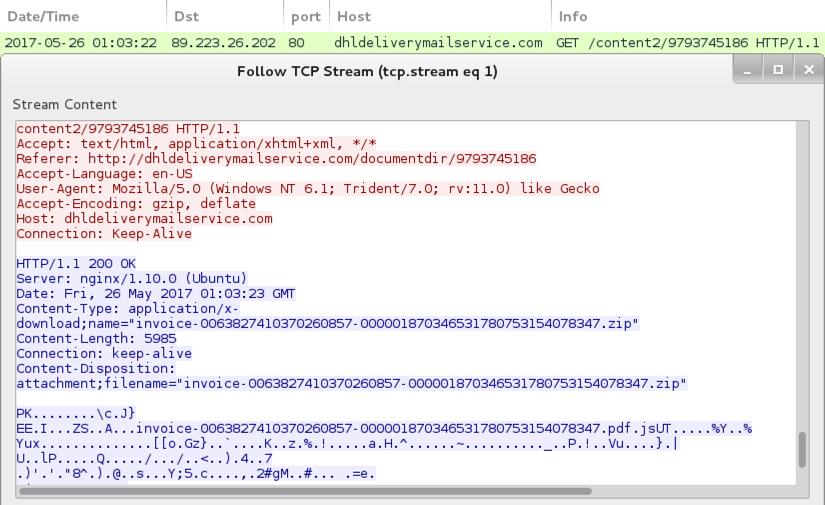
Task: Click the PK zip header data line
Action: pyautogui.click(x=76, y=413)
